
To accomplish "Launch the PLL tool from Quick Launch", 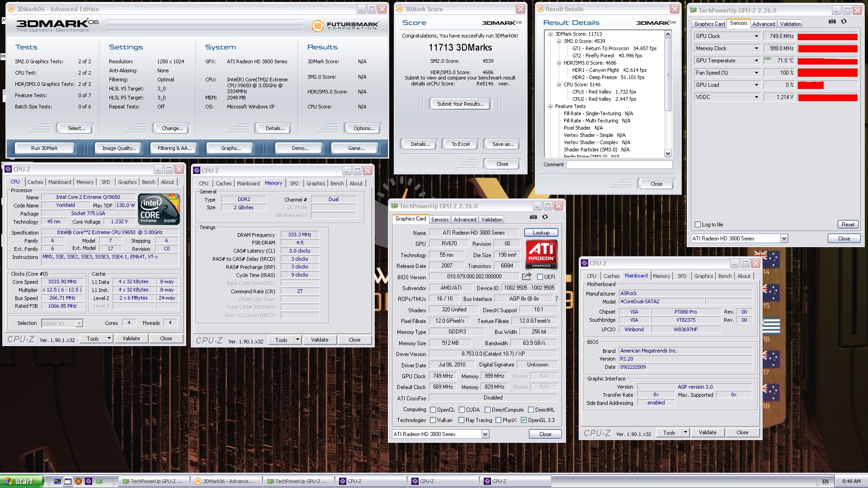I will 57,481.
